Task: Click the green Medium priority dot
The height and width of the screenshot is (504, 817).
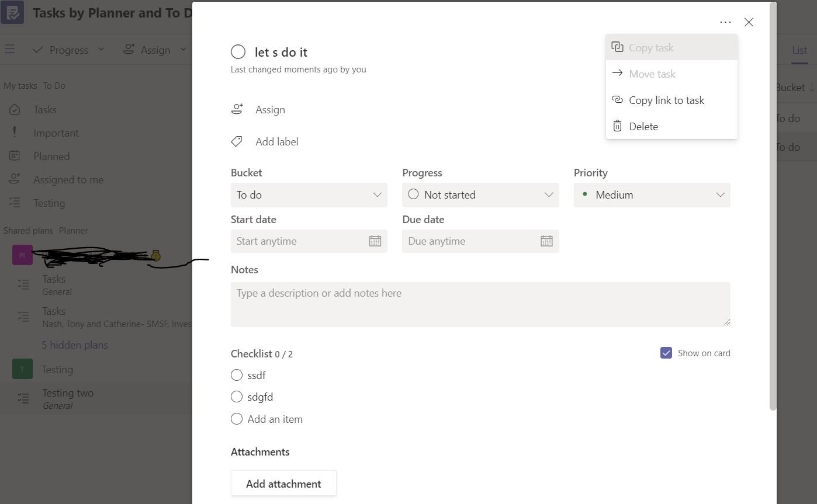Action: click(x=584, y=194)
